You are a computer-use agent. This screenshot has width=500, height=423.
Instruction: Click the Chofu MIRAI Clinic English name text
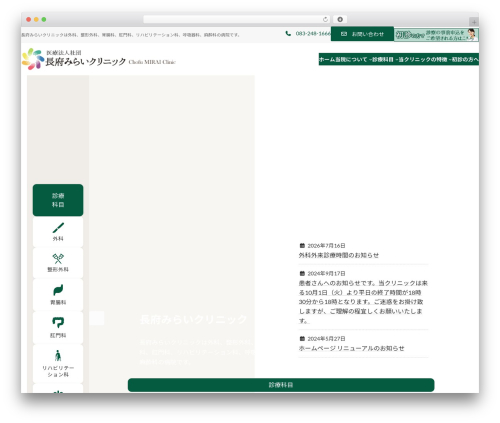tap(152, 62)
